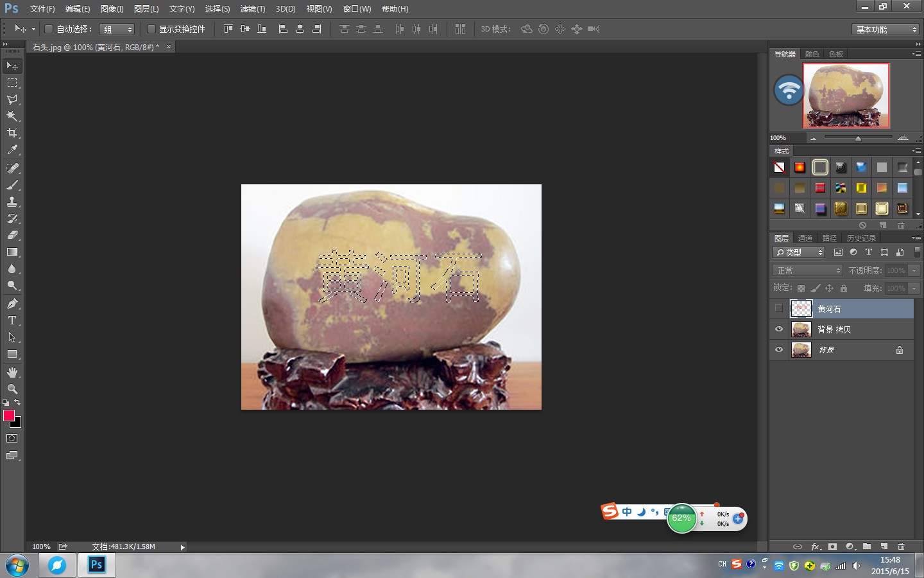Viewport: 924px width, 578px height.
Task: Select the Lasso tool
Action: [12, 100]
